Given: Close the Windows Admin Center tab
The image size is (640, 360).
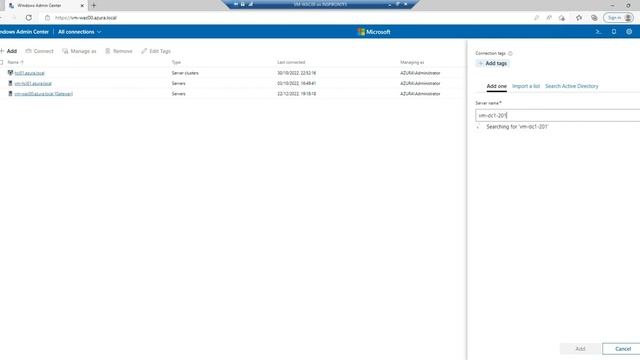Looking at the screenshot, I should point(82,6).
